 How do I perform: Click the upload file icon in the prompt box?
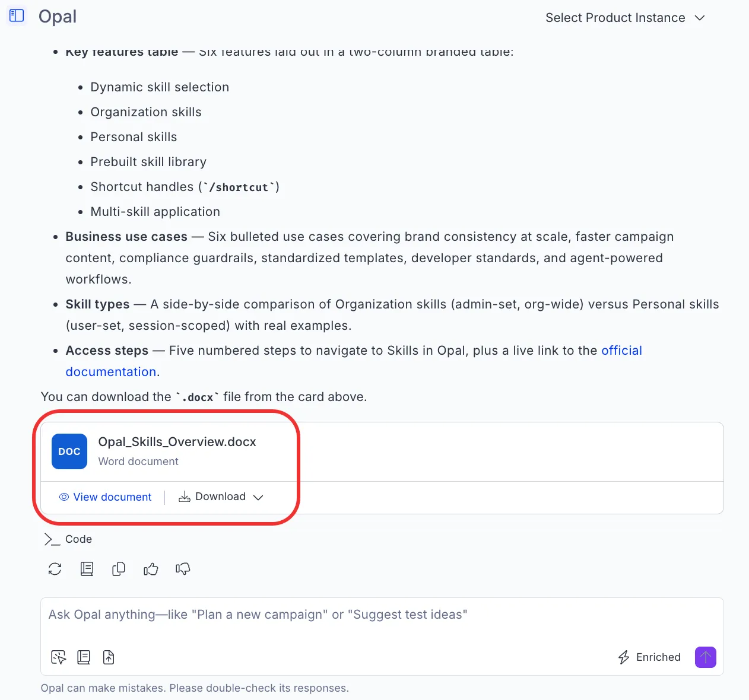(x=109, y=657)
